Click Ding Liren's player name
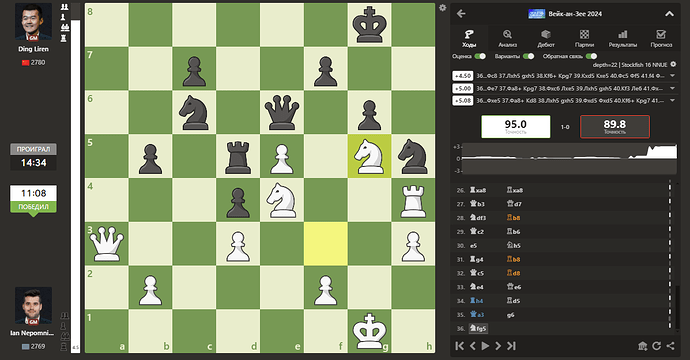 click(x=33, y=49)
